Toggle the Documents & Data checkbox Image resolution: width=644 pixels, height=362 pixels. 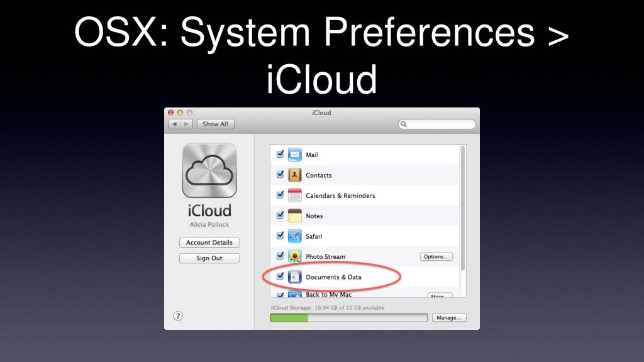280,277
